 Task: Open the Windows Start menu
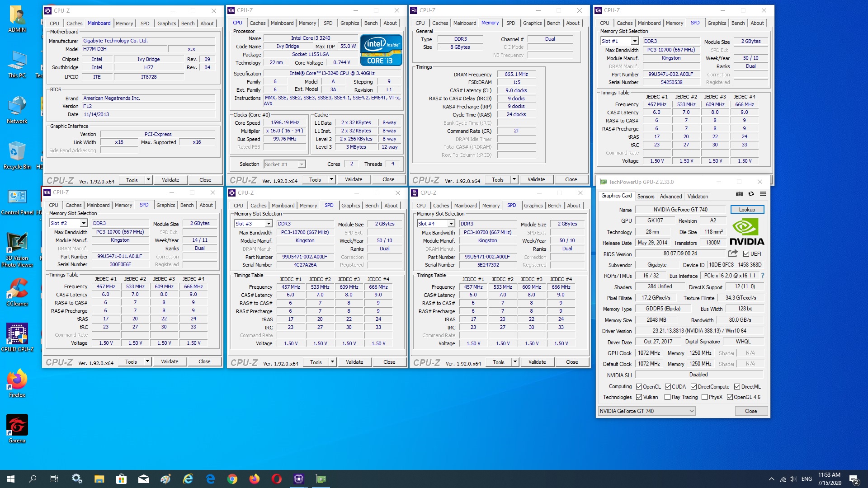coord(11,479)
